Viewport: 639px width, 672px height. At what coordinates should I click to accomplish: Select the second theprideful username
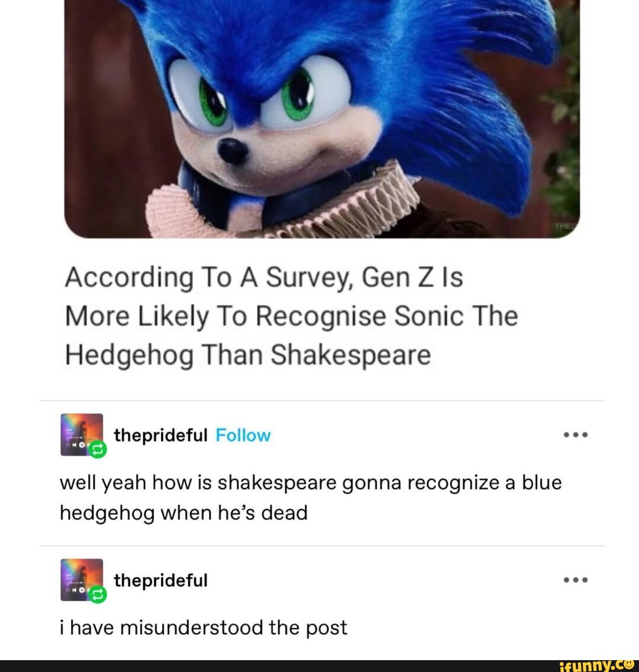point(160,580)
